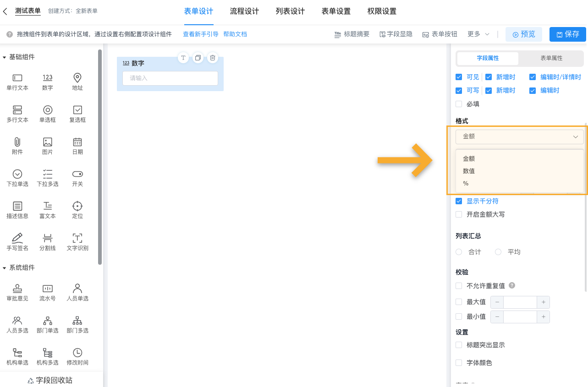Click the 预览 button
This screenshot has width=588, height=387.
pos(523,34)
